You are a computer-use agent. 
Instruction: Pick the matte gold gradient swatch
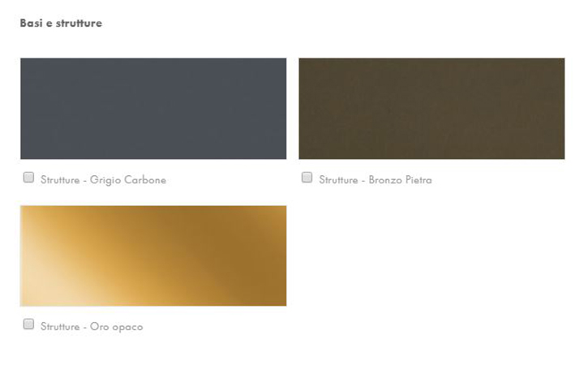point(153,255)
